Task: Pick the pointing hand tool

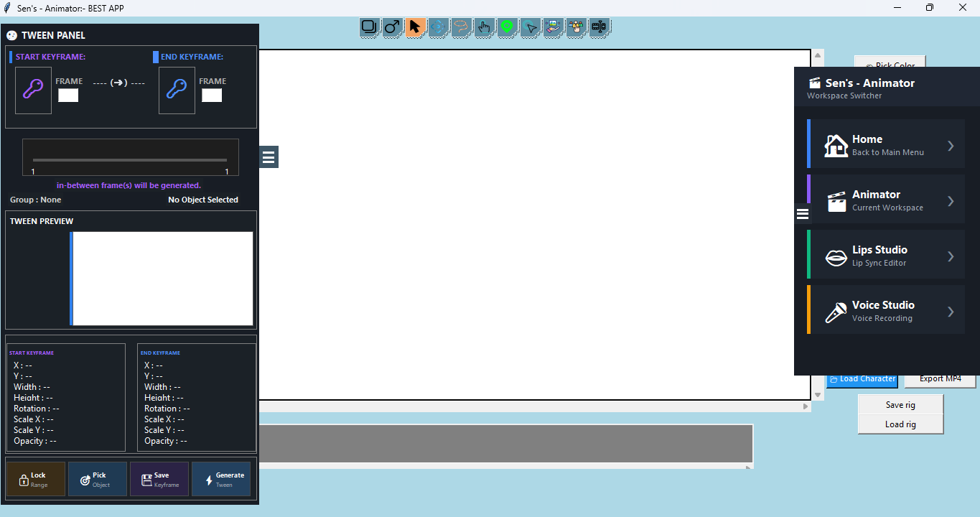Action: pos(484,27)
